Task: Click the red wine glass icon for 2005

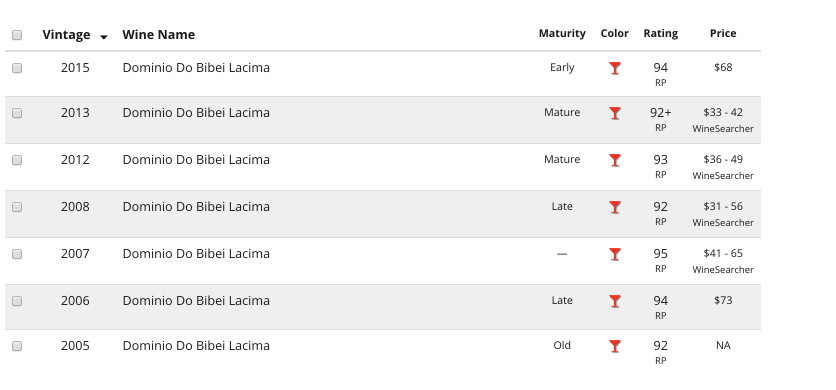Action: pos(615,346)
